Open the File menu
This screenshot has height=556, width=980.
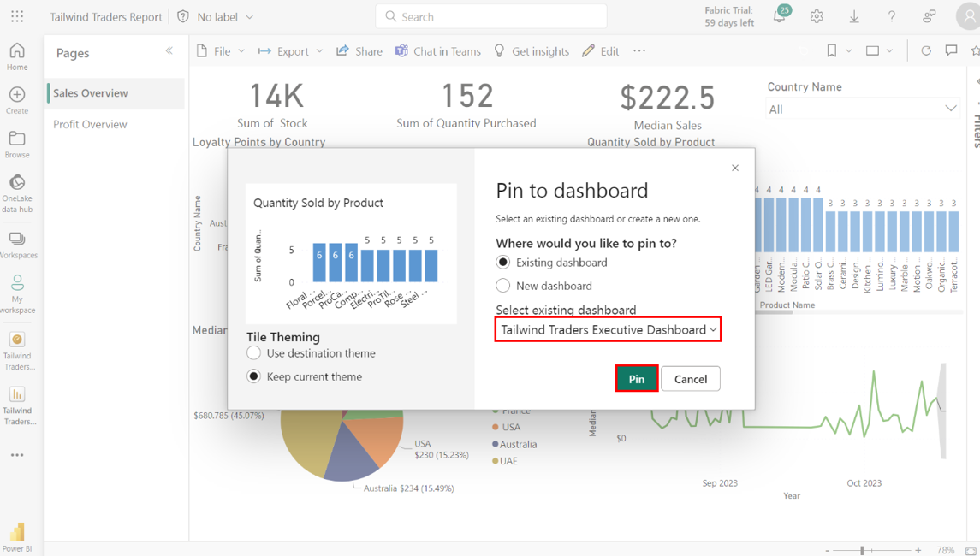pos(221,51)
